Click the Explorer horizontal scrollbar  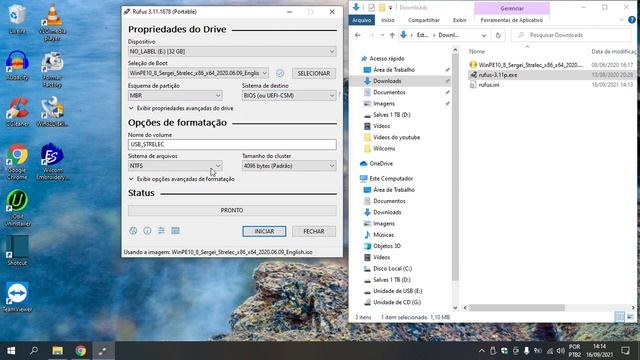pyautogui.click(x=516, y=308)
